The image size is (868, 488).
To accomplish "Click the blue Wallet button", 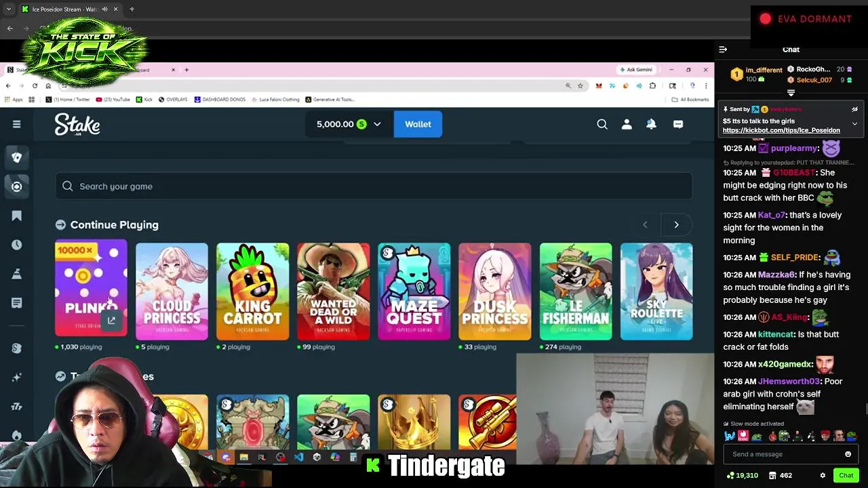I will (x=418, y=124).
